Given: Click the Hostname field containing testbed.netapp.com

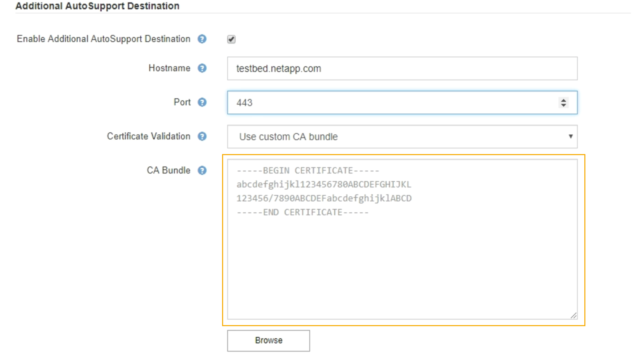Looking at the screenshot, I should pyautogui.click(x=402, y=69).
